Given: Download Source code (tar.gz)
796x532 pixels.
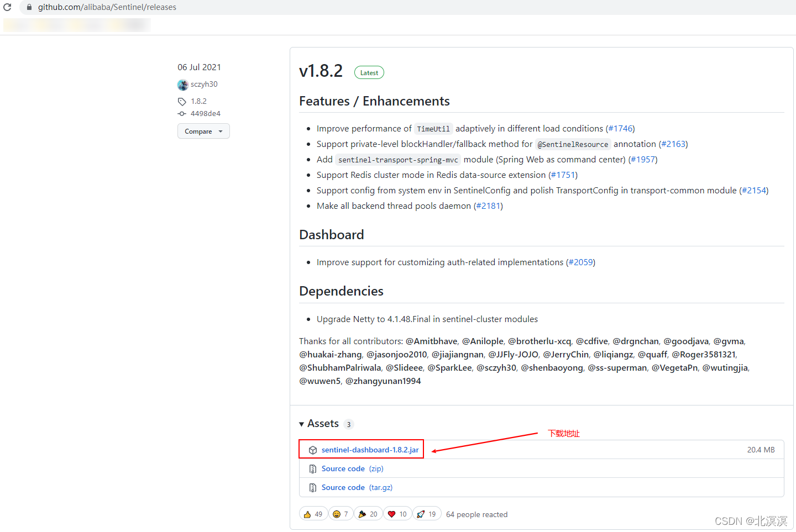Looking at the screenshot, I should [357, 488].
